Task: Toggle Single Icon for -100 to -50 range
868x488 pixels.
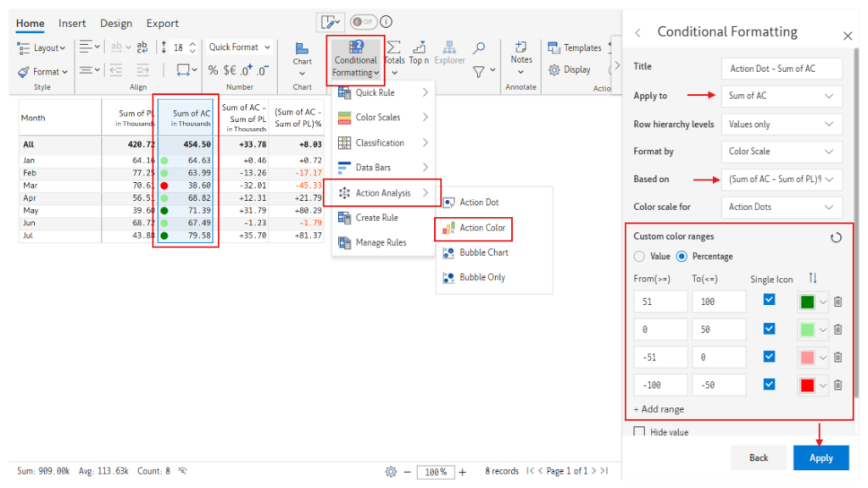Action: click(769, 384)
